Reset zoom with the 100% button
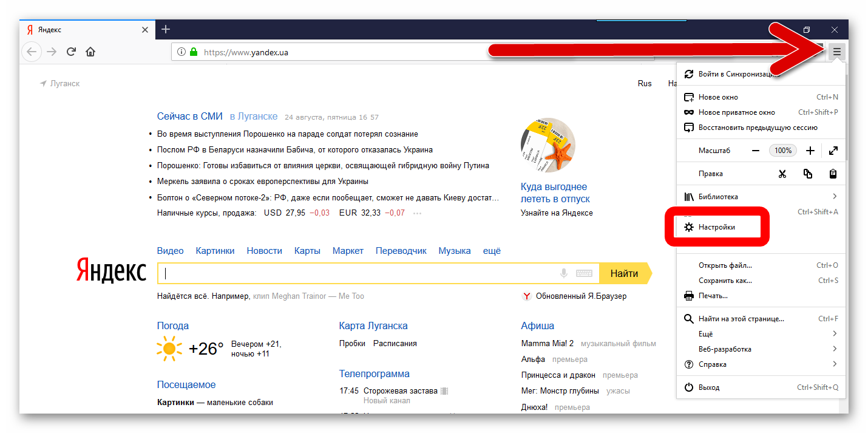The image size is (868, 433). (783, 151)
